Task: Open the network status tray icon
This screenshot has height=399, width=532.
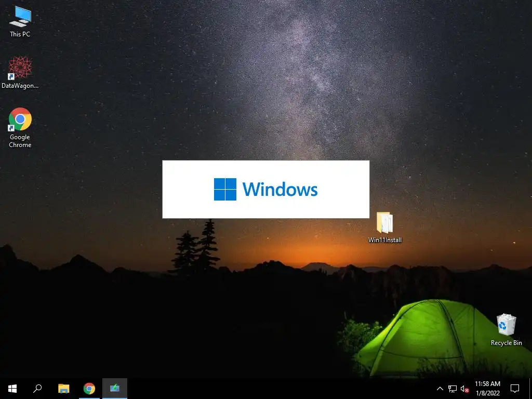Action: click(453, 389)
